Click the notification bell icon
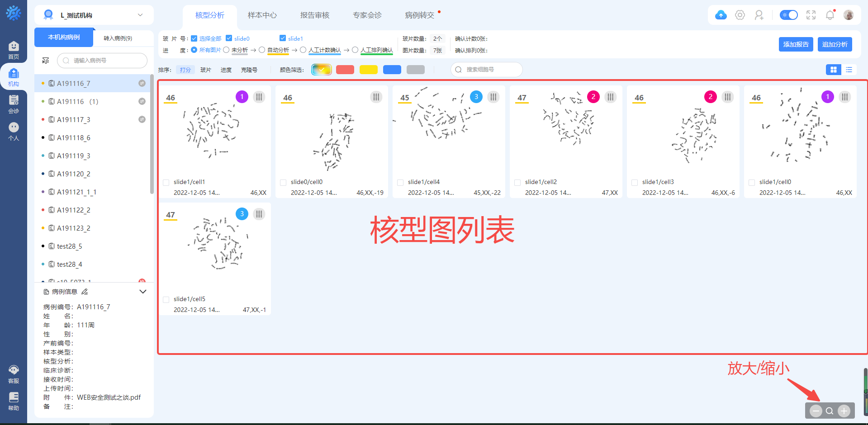 click(830, 15)
